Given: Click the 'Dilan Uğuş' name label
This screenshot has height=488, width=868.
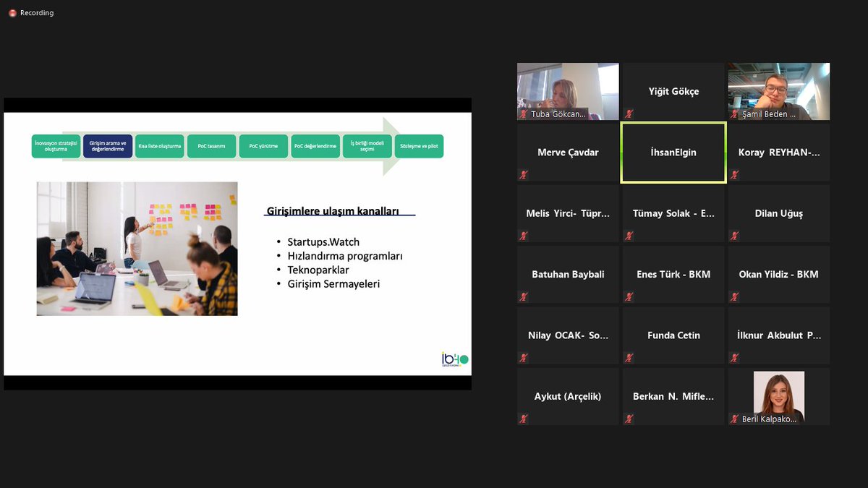Looking at the screenshot, I should click(x=779, y=213).
